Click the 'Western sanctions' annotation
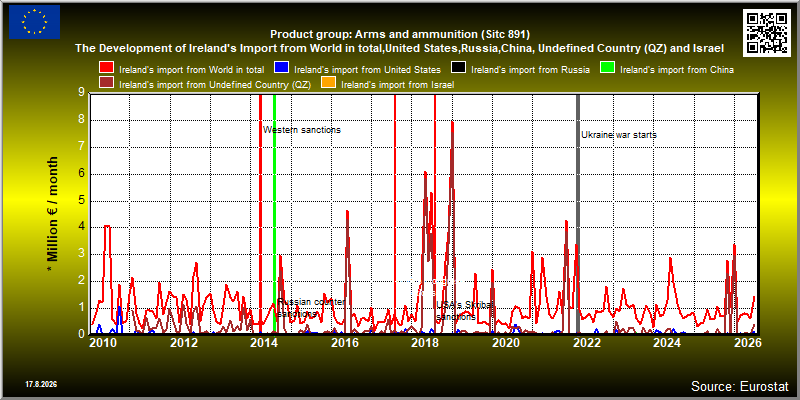Screen dimensions: 800x400 click(x=302, y=130)
